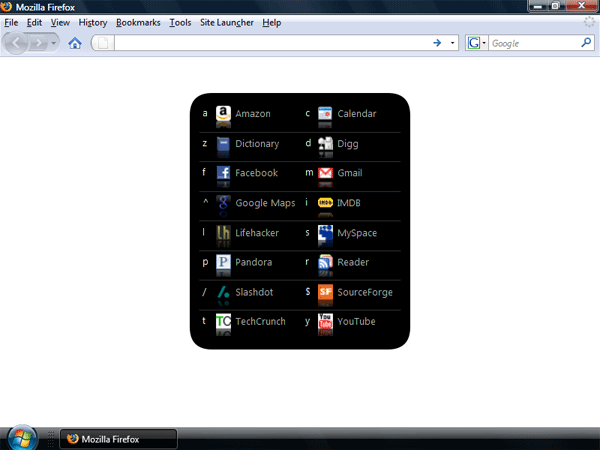Click the TechCrunch icon
The height and width of the screenshot is (450, 600).
pyautogui.click(x=224, y=321)
